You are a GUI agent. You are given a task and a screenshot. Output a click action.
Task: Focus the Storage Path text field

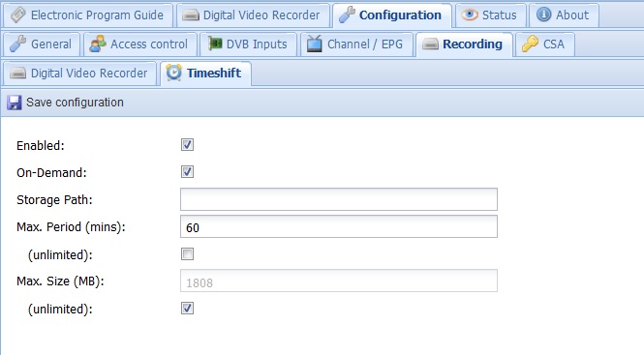click(x=339, y=199)
